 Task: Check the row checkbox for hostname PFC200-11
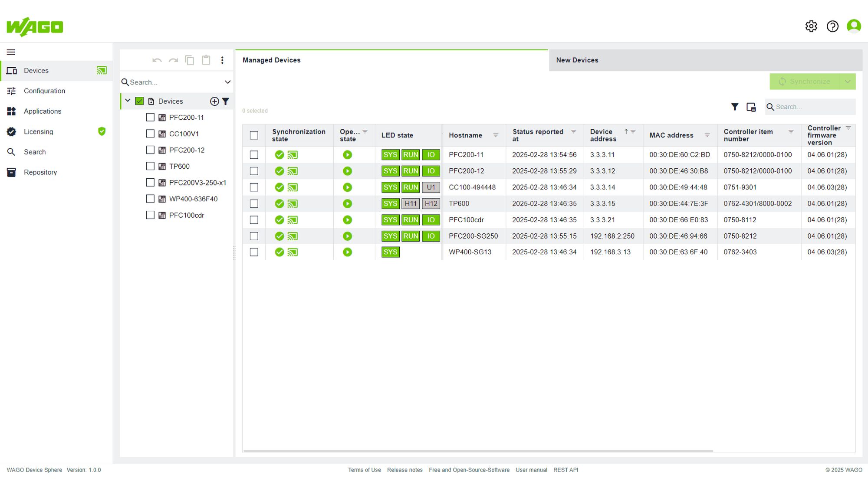(254, 155)
